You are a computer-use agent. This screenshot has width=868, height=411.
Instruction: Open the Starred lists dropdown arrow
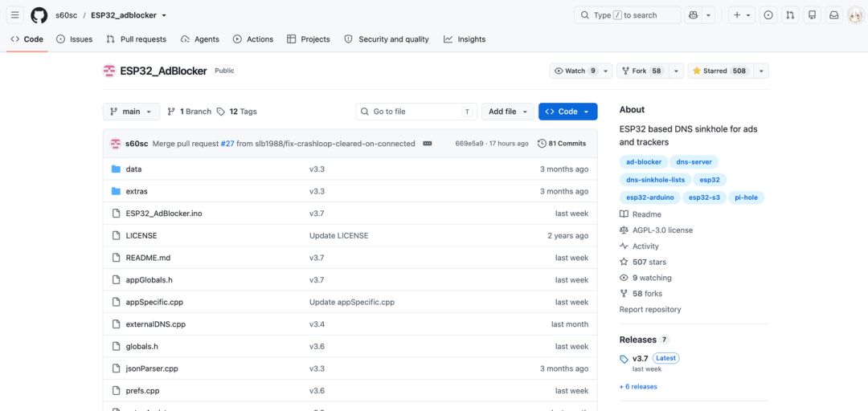click(761, 71)
